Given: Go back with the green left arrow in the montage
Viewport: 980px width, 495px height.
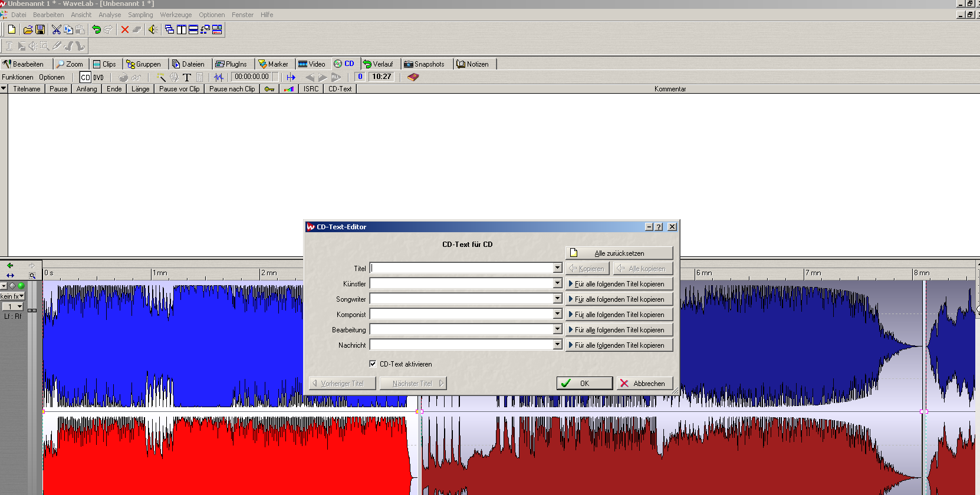Looking at the screenshot, I should pyautogui.click(x=10, y=265).
